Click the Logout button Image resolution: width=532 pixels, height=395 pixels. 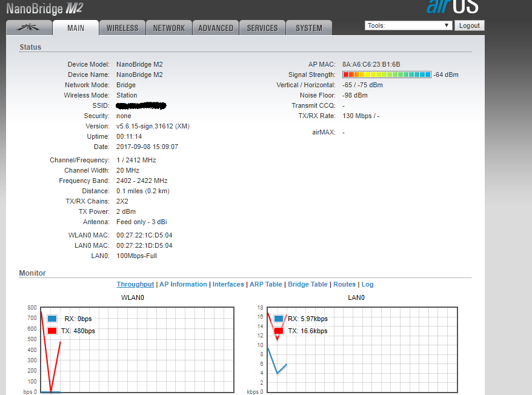(469, 25)
